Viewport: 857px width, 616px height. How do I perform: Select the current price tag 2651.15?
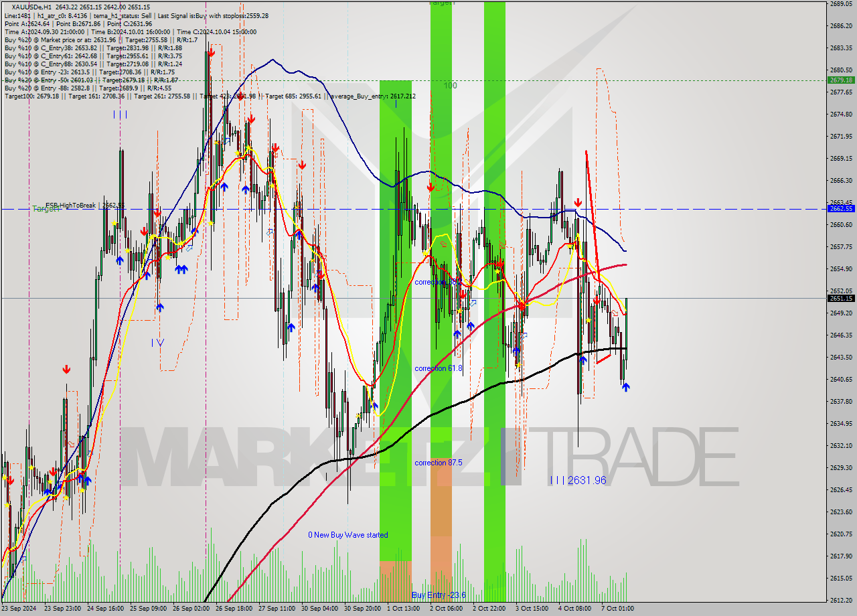coord(841,298)
